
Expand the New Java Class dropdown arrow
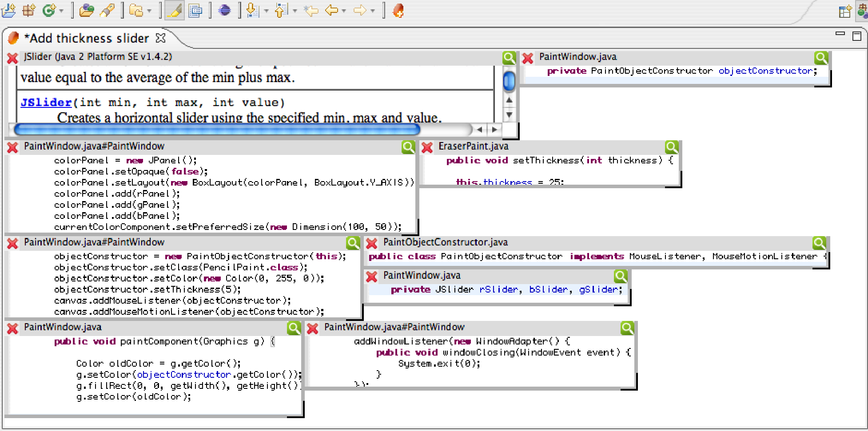click(x=61, y=11)
